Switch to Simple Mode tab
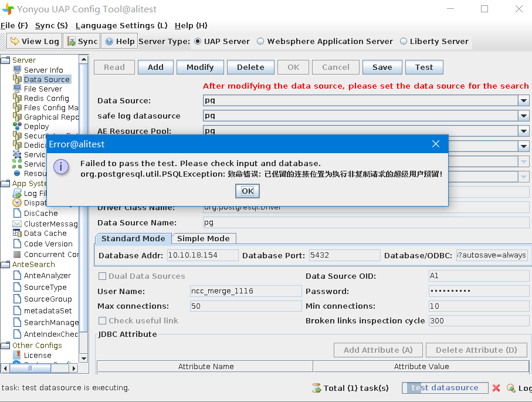Viewport: 532px width, 402px height. point(203,238)
